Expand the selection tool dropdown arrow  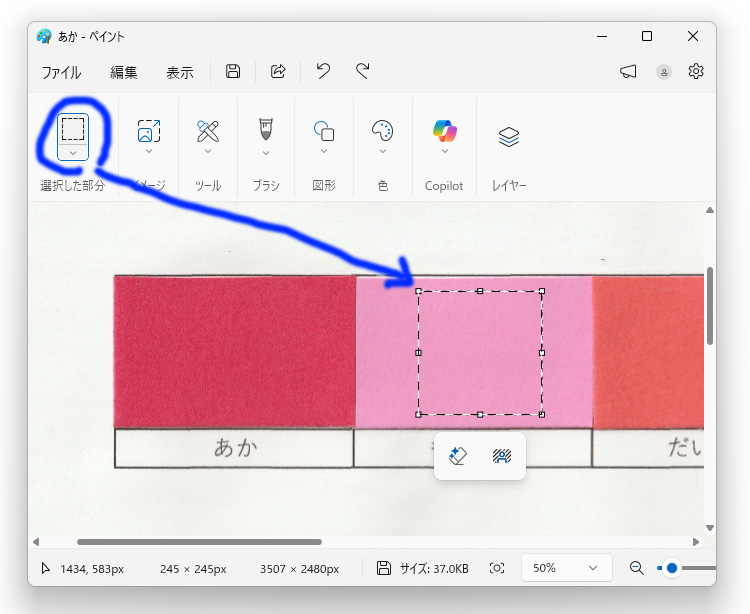tap(73, 152)
